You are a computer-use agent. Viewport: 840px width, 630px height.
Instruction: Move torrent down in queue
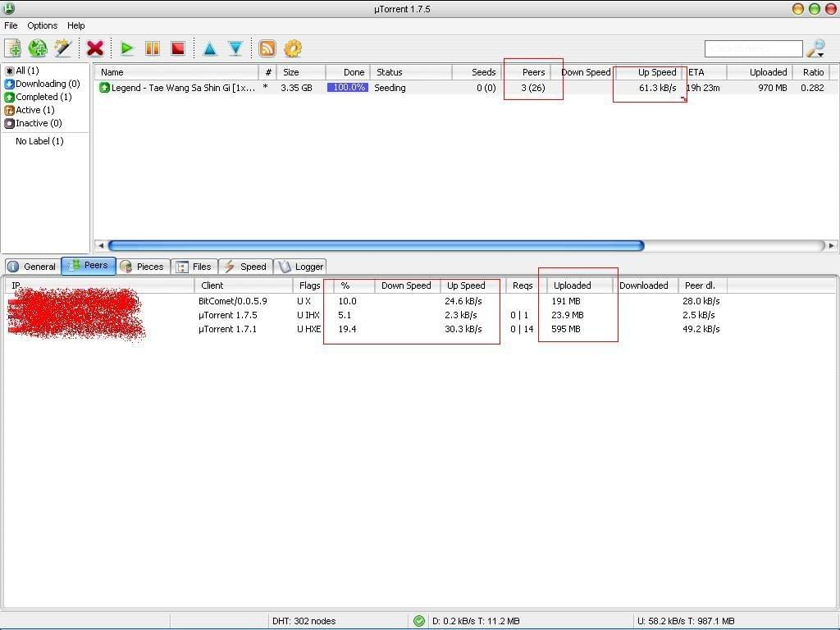coord(235,48)
